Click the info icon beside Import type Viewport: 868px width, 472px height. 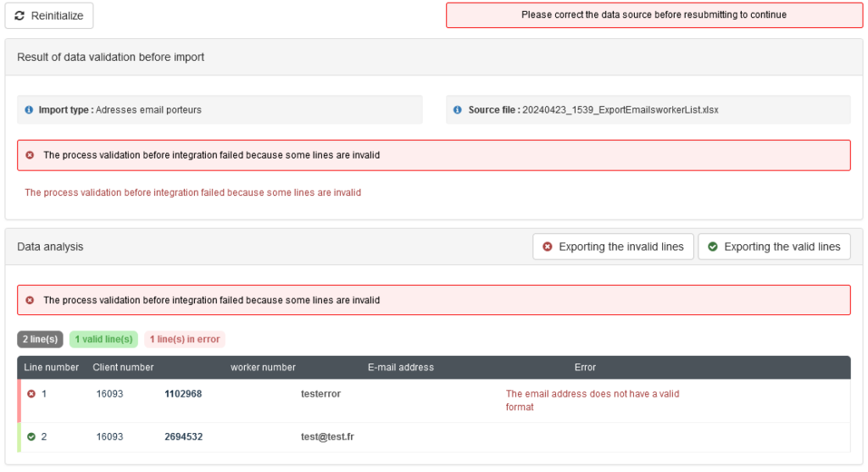tap(29, 110)
